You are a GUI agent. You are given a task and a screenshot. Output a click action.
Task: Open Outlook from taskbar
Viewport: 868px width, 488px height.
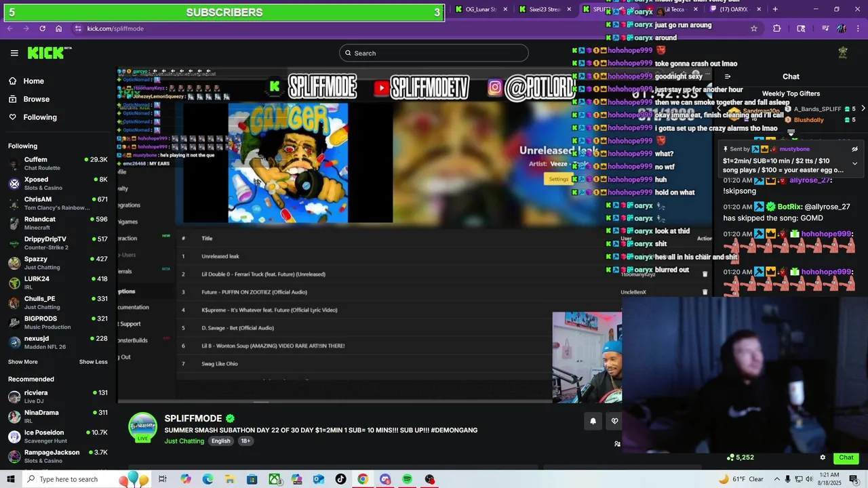click(319, 479)
